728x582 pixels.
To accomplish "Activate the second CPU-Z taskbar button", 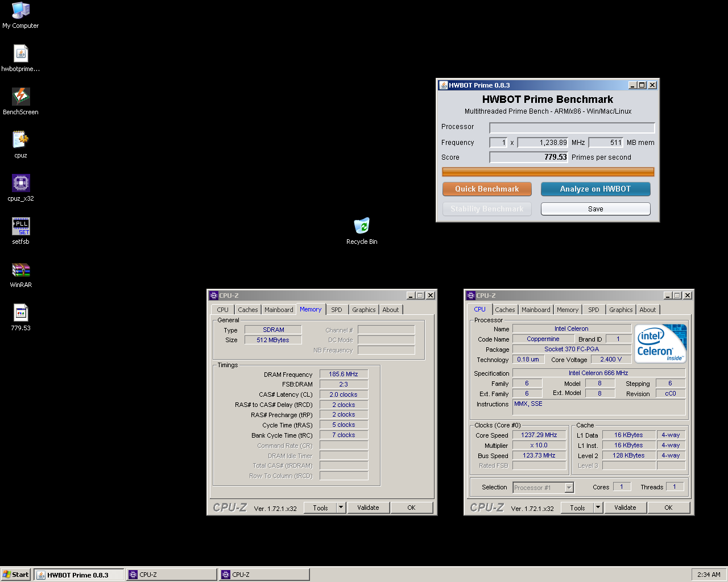I will pyautogui.click(x=264, y=575).
